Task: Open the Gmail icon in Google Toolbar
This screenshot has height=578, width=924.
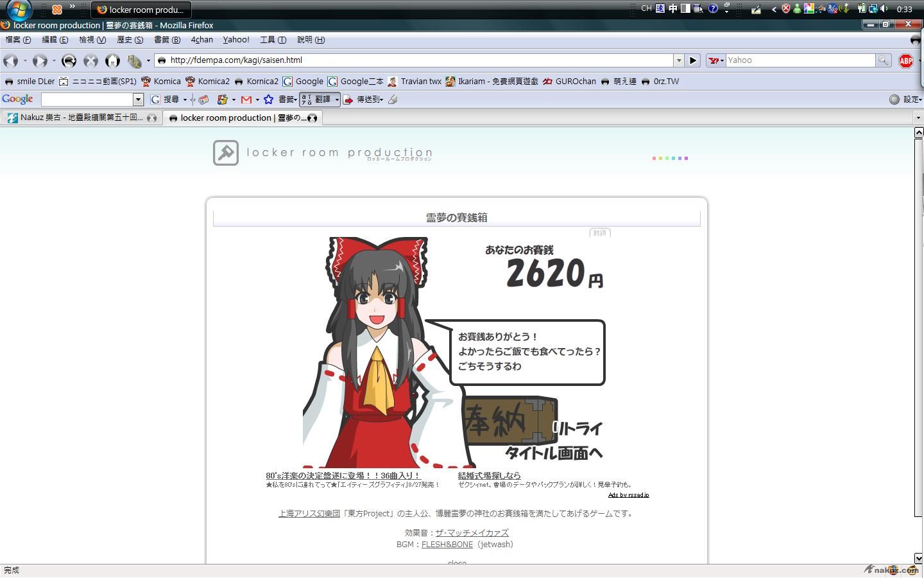Action: [246, 100]
